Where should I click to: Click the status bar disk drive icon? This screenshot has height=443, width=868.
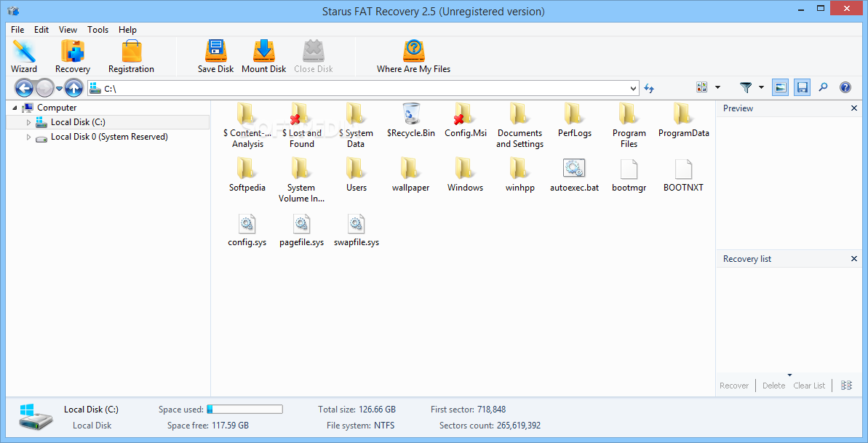tap(36, 417)
